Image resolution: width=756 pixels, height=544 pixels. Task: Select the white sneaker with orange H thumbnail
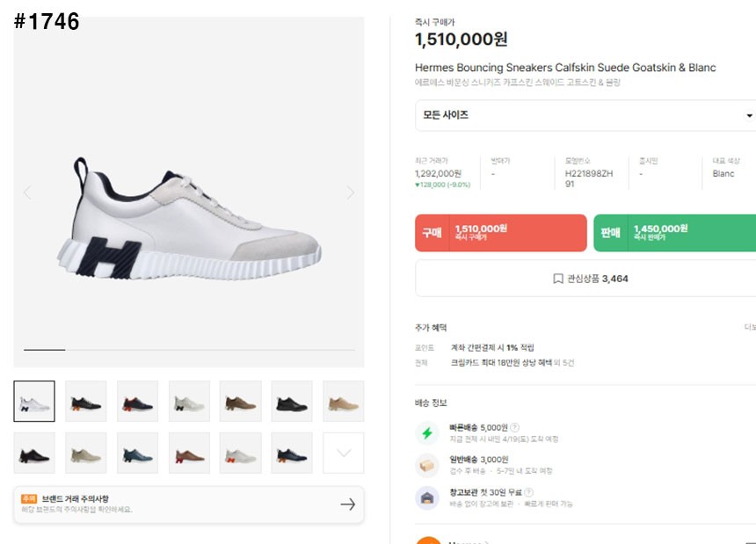pos(240,453)
